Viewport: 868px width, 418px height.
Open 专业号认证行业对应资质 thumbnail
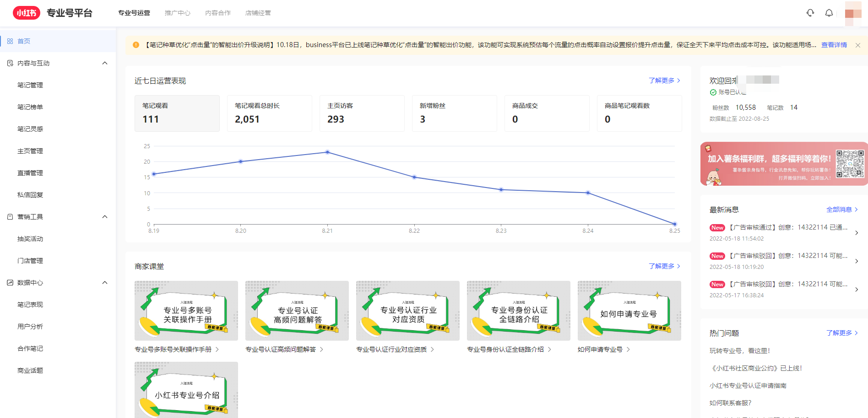[408, 311]
